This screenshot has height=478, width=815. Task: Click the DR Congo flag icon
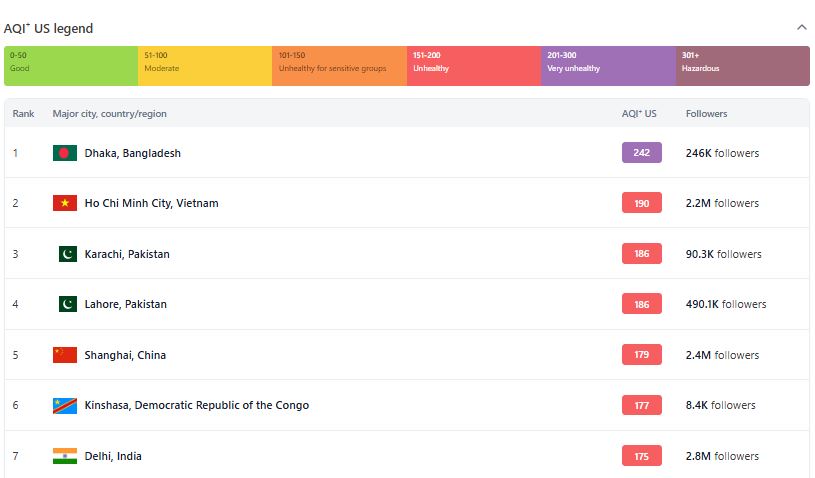click(x=65, y=405)
